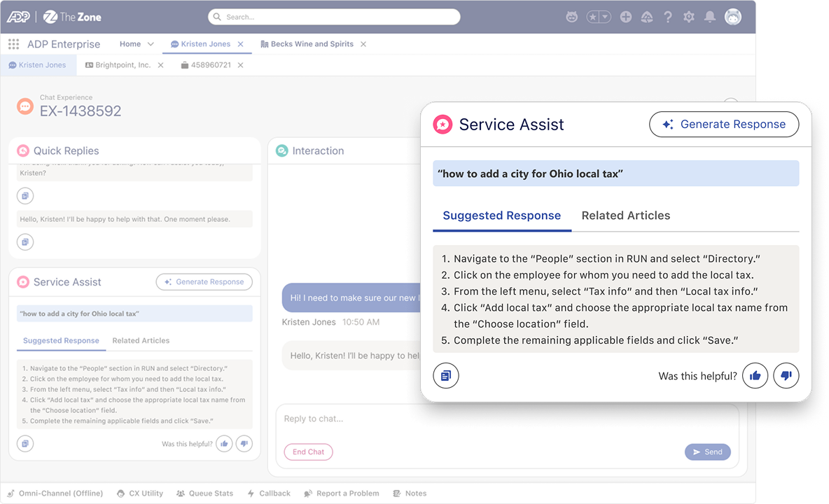This screenshot has width=829, height=504.
Task: Click the notifications bell icon
Action: pyautogui.click(x=710, y=17)
